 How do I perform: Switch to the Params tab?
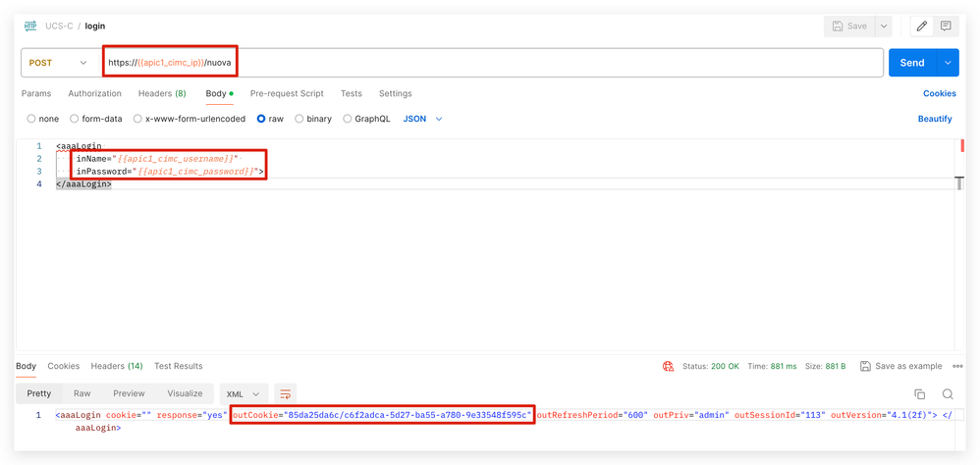[36, 93]
